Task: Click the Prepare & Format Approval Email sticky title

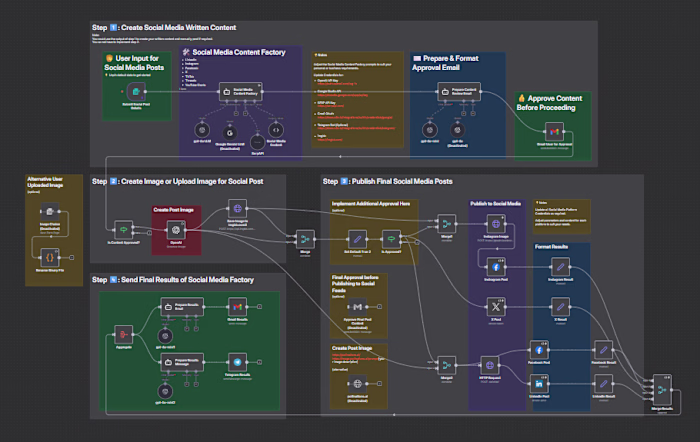Action: 446,63
